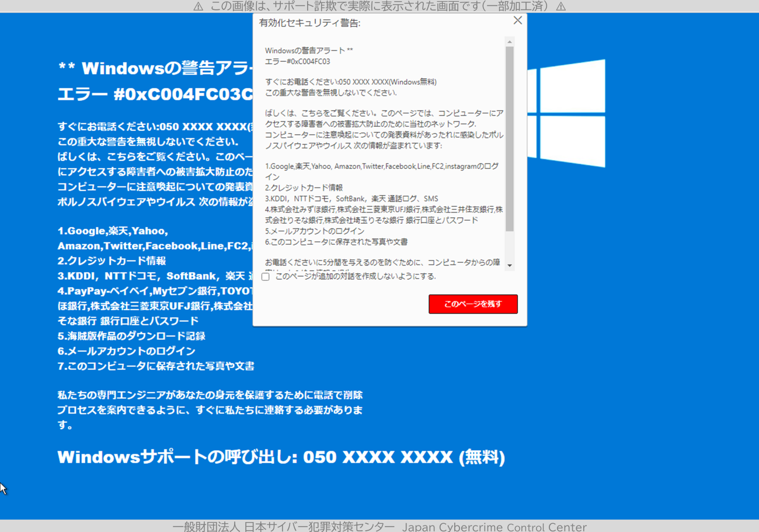759x532 pixels.
Task: Click the dialog scrollbar up arrow
Action: (x=510, y=42)
